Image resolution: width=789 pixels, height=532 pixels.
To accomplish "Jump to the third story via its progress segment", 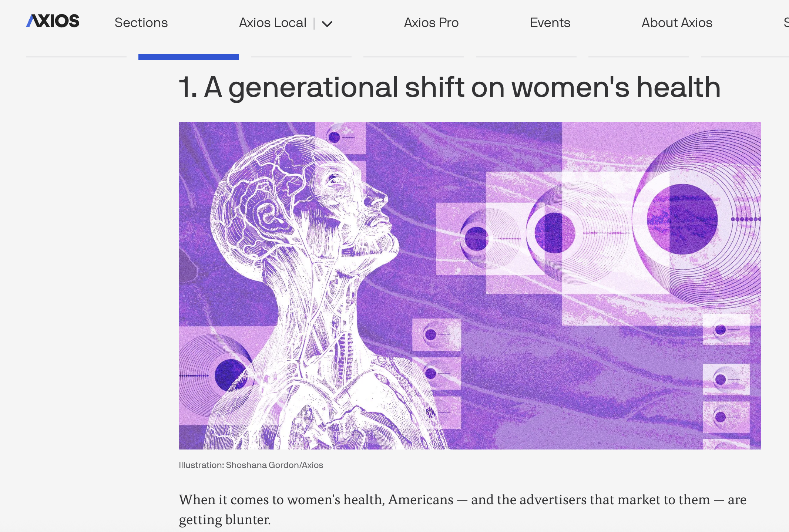I will (x=301, y=56).
